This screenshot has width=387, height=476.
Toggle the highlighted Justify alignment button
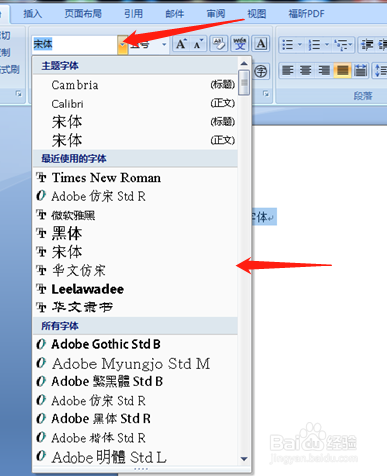tap(342, 71)
